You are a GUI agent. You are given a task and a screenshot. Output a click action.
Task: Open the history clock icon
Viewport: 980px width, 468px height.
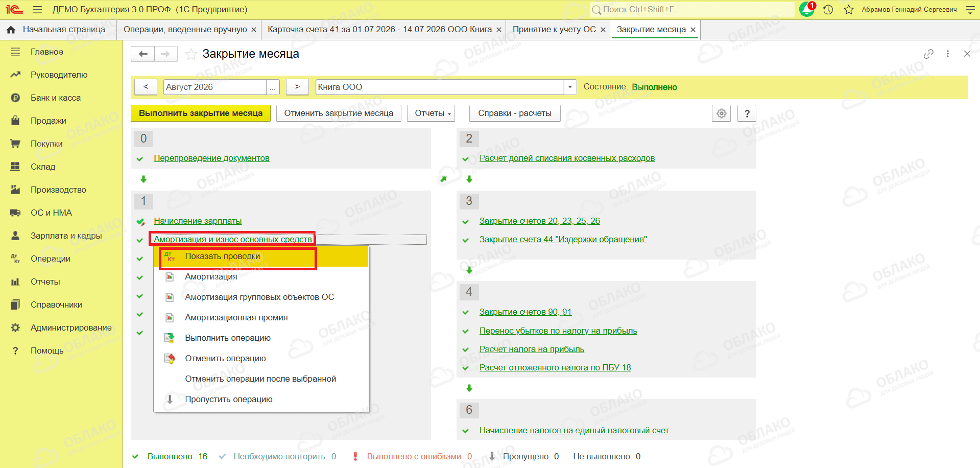pyautogui.click(x=828, y=10)
